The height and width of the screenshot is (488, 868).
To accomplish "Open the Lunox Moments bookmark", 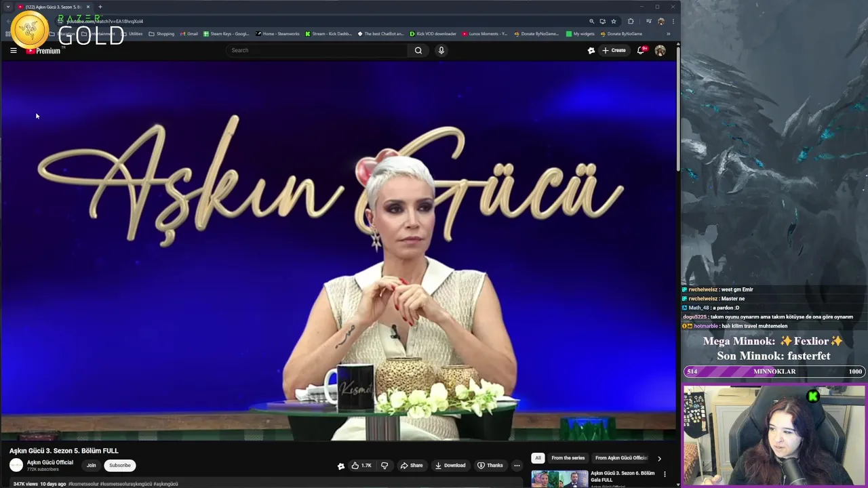I will (485, 34).
